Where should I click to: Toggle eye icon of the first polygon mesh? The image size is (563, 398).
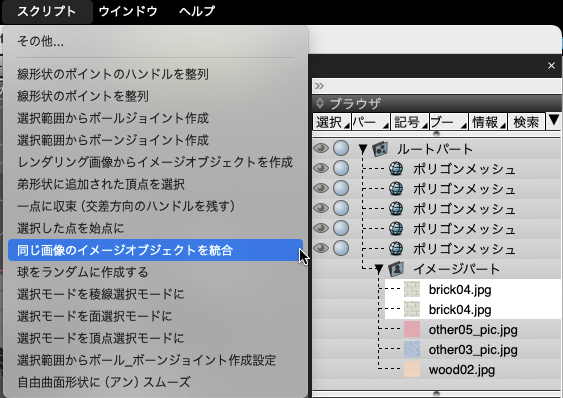(x=321, y=168)
